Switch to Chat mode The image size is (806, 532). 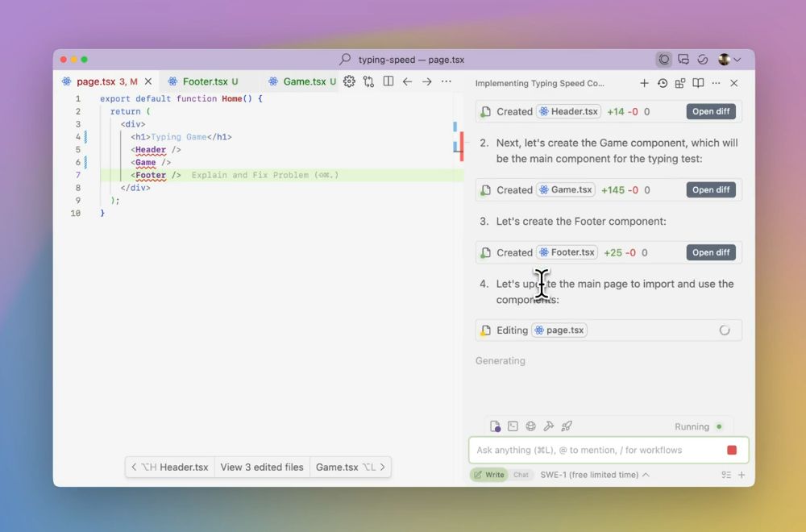(521, 475)
